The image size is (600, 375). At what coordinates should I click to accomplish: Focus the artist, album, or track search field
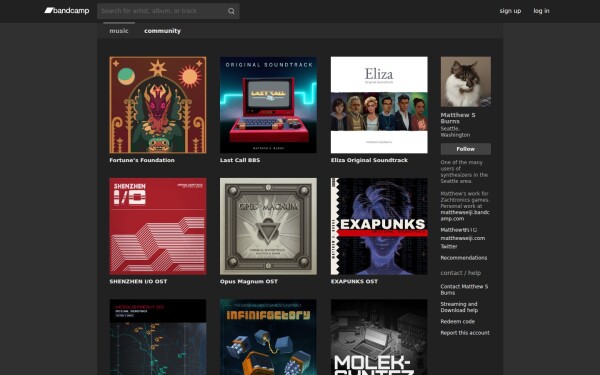pyautogui.click(x=168, y=11)
